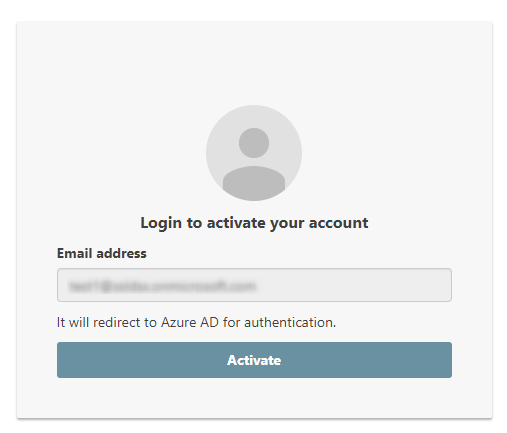Click the person silhouette shoulders in avatar
Image resolution: width=507 pixels, height=433 pixels.
tap(254, 183)
